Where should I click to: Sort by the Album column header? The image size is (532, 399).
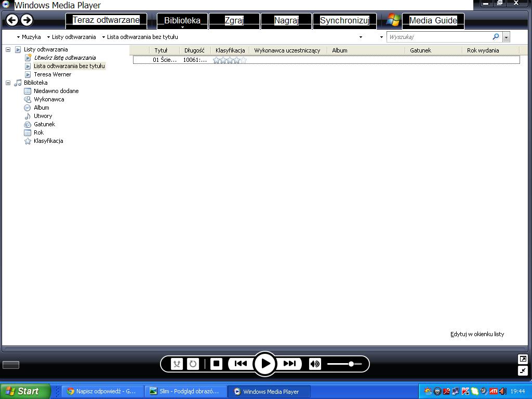coord(366,50)
